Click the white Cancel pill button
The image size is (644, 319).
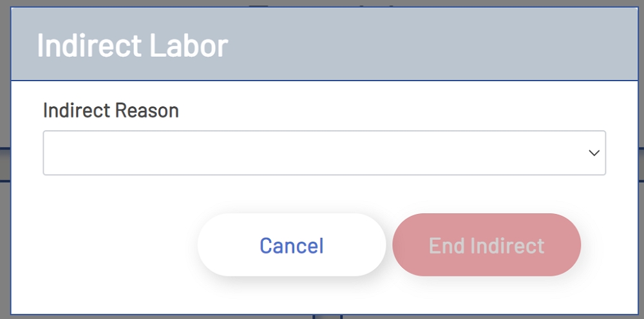(291, 246)
